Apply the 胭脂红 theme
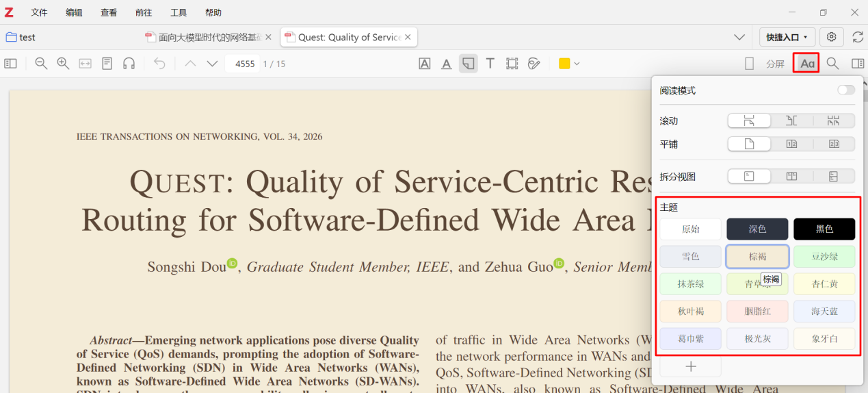The image size is (868, 393). pos(757,311)
